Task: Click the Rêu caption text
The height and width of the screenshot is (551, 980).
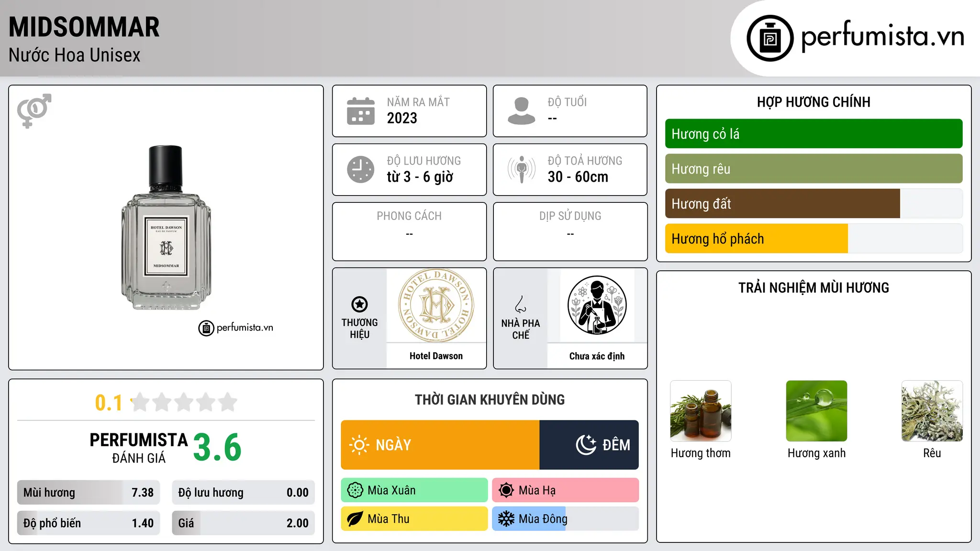Action: (x=932, y=453)
